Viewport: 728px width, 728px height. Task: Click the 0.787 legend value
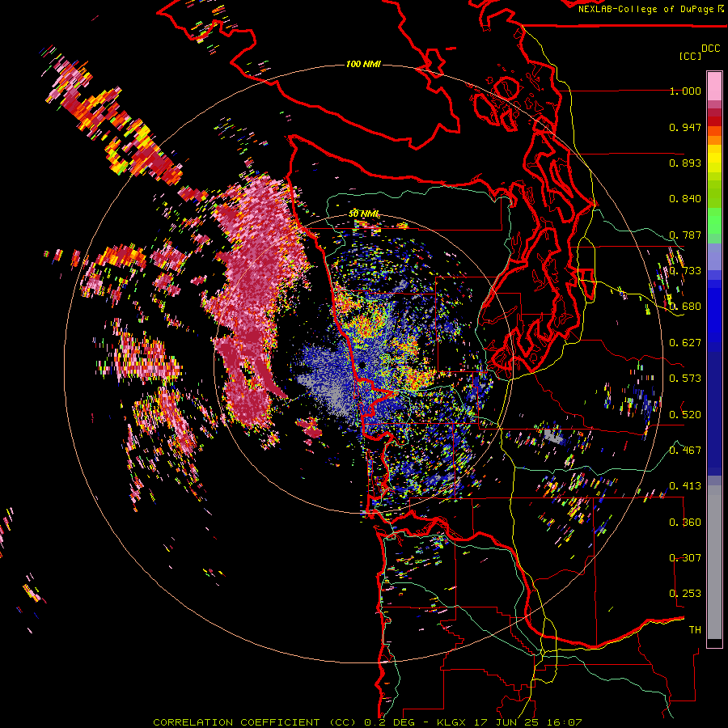click(x=685, y=235)
